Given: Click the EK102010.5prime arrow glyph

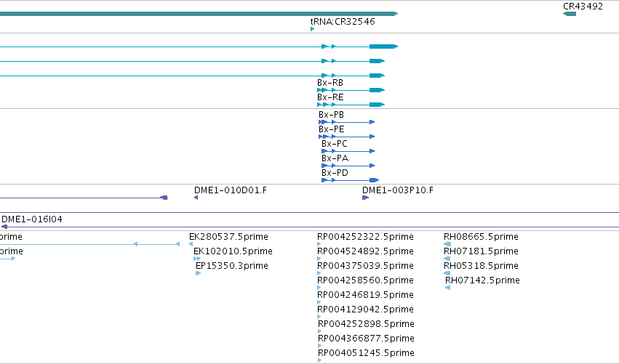Looking at the screenshot, I should point(197,259).
